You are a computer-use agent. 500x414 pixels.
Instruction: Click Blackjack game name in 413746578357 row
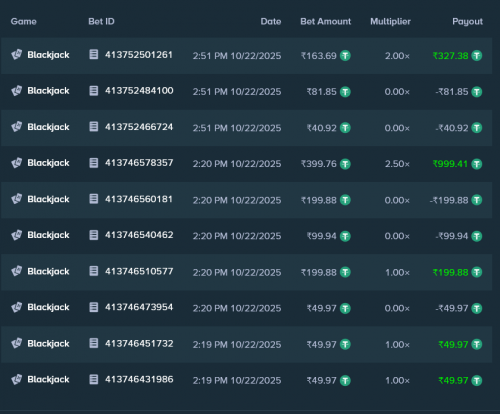click(48, 163)
